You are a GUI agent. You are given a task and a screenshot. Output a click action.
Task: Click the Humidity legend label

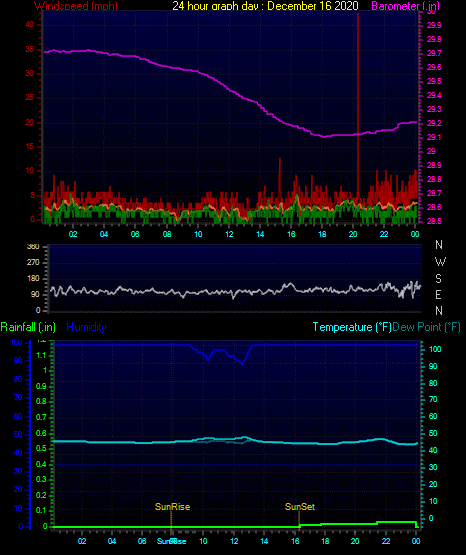pos(86,327)
